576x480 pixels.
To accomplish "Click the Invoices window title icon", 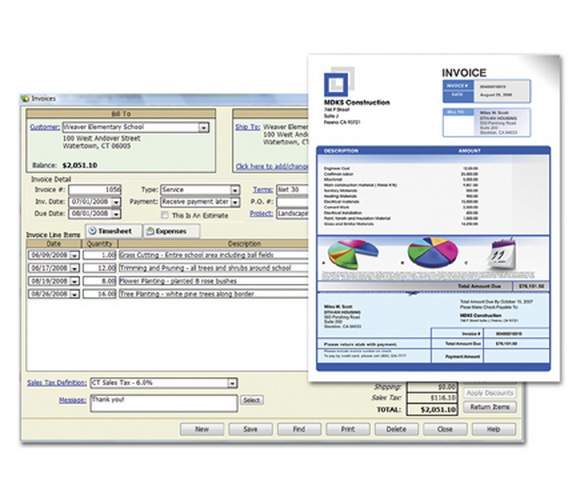I will click(25, 98).
